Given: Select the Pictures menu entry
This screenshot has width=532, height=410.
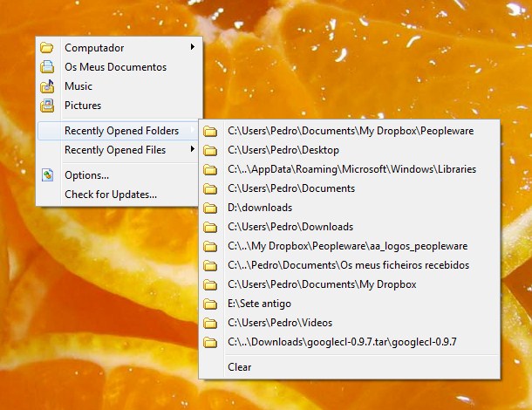Looking at the screenshot, I should (x=119, y=106).
